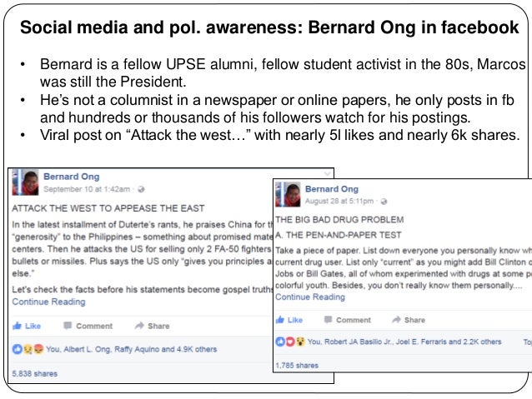Like the Attack the West post
The image size is (532, 399).
[x=27, y=326]
